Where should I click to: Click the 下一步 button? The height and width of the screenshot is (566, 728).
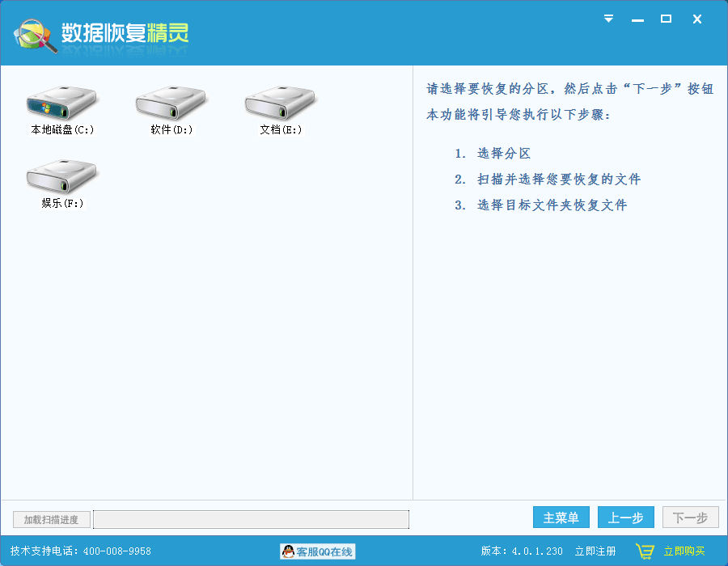(x=690, y=517)
